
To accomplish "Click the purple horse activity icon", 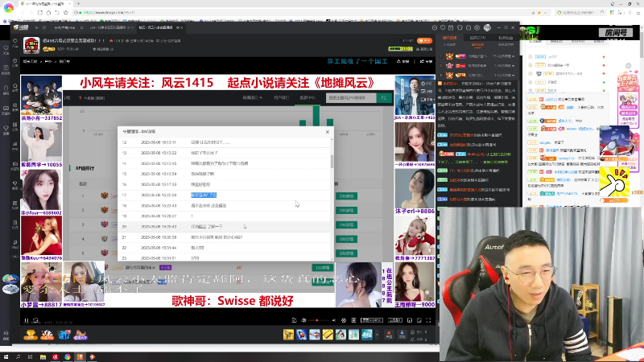I will (80, 335).
